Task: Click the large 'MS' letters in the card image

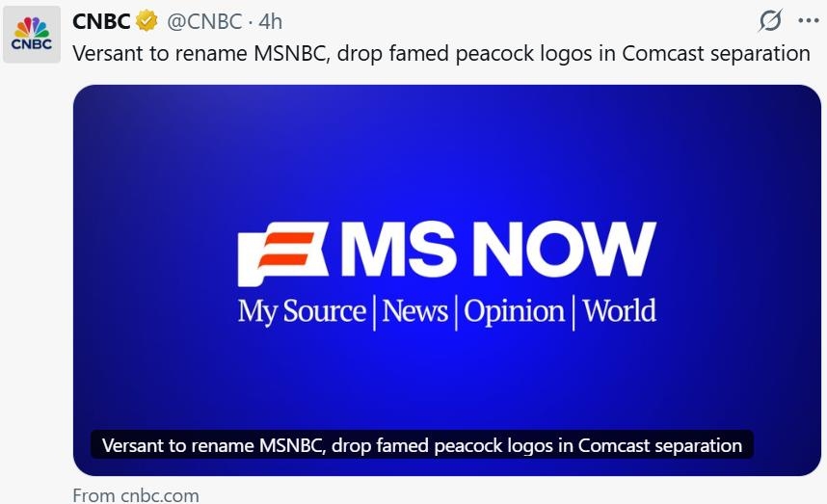Action: click(x=398, y=250)
